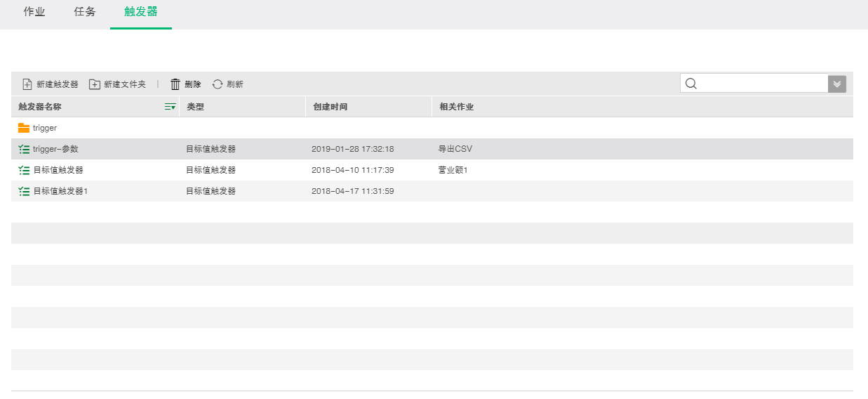Switch to the 任务 tab
The image size is (868, 399).
(85, 12)
